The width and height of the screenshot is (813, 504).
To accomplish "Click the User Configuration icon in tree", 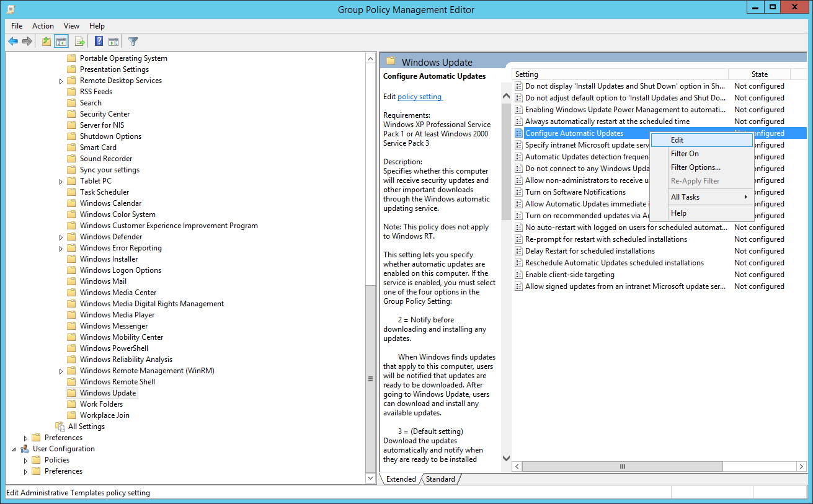I will click(x=25, y=449).
